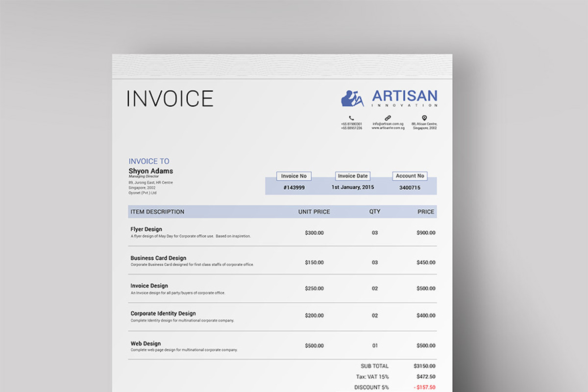The image size is (588, 392).
Task: Click the QTY column header
Action: pyautogui.click(x=375, y=212)
